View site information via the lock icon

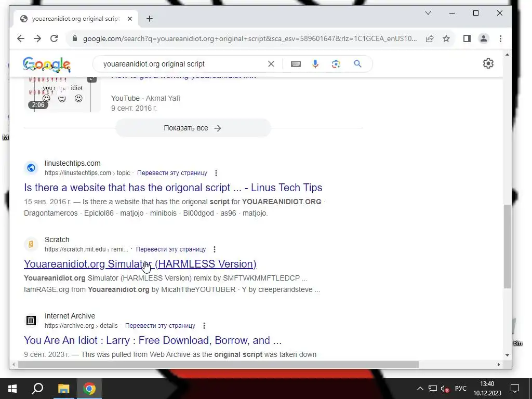(75, 38)
